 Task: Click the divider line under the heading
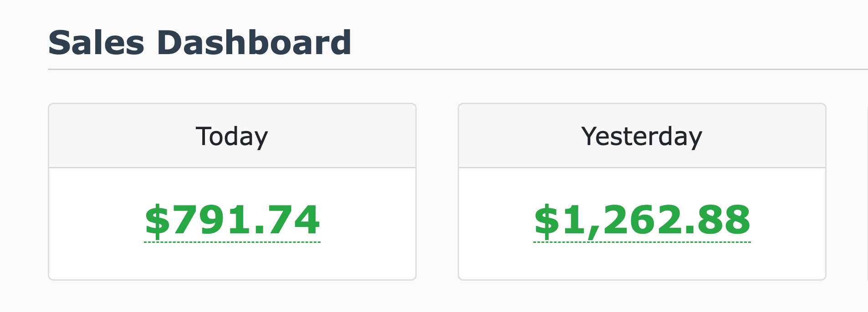pyautogui.click(x=455, y=70)
